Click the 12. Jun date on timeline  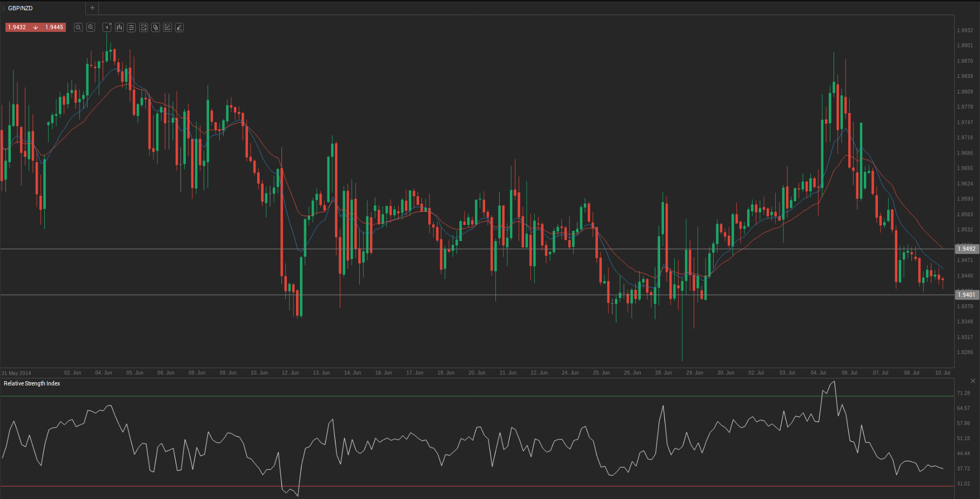click(290, 372)
